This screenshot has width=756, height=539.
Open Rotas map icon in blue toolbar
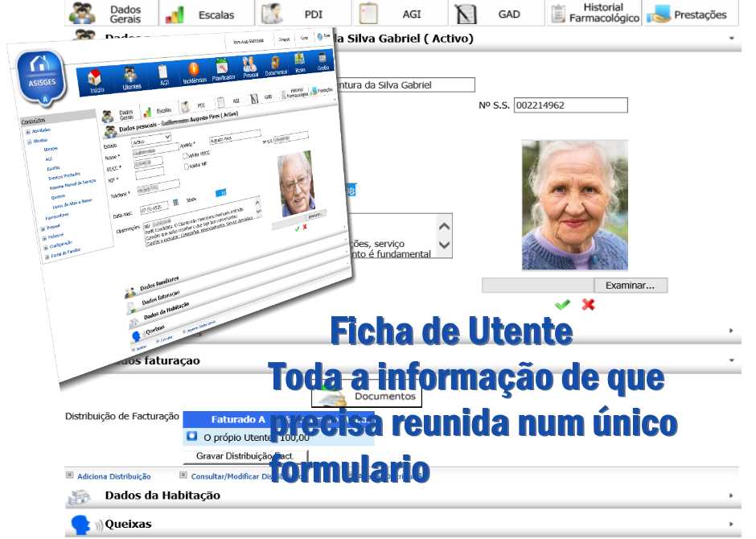(299, 60)
